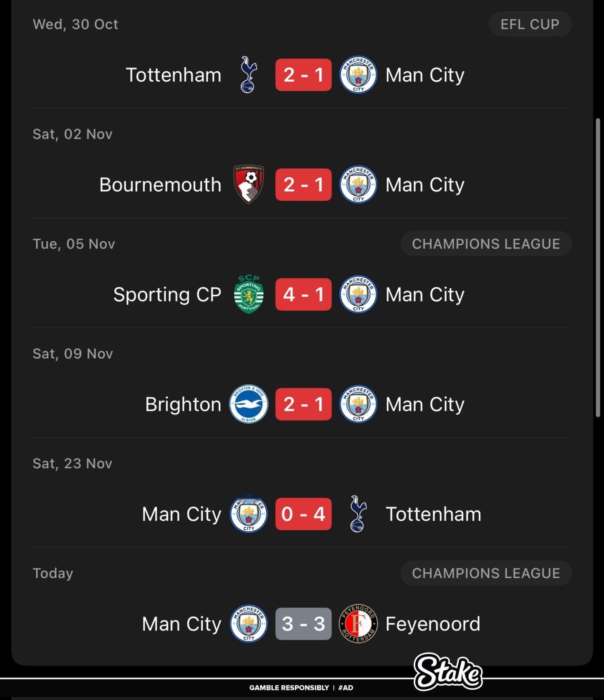Click the Feyenoord Rotterdam crest

pyautogui.click(x=358, y=624)
